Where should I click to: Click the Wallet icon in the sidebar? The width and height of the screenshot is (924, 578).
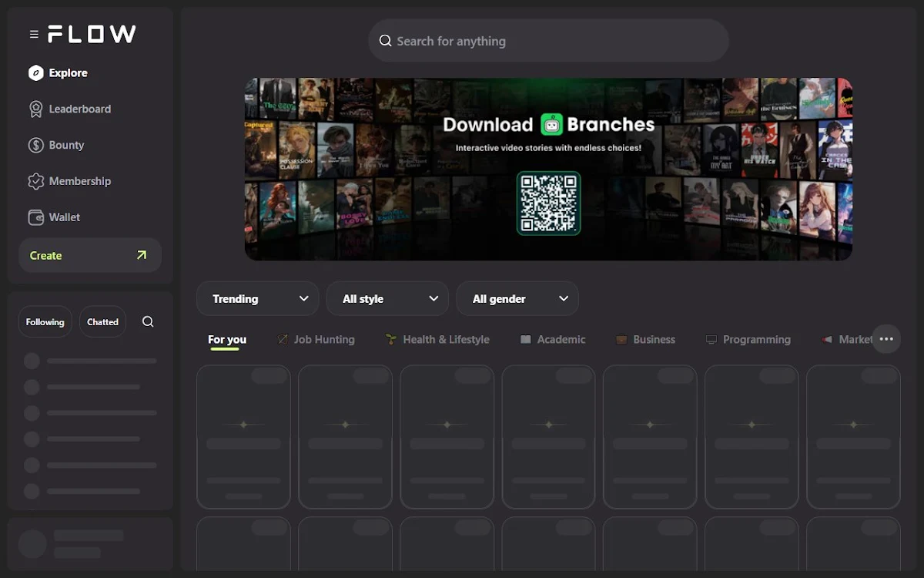pos(35,217)
